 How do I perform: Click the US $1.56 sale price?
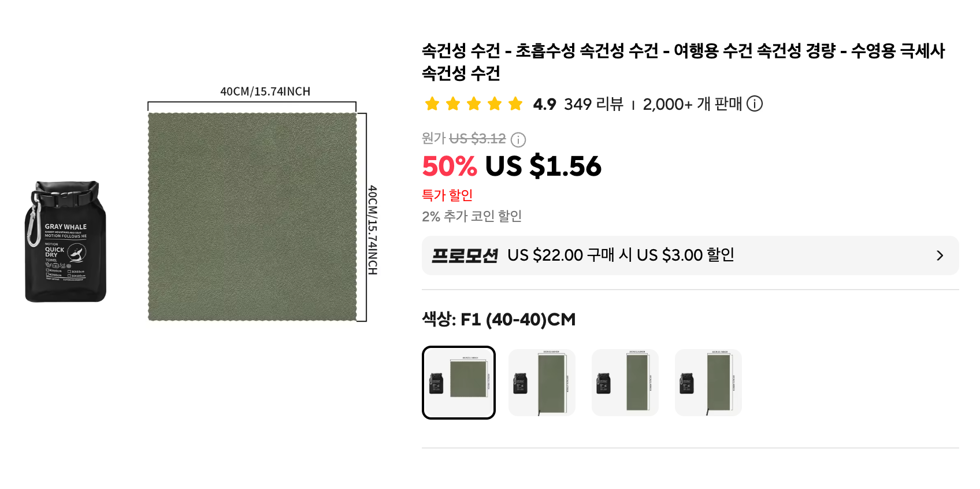click(x=543, y=166)
